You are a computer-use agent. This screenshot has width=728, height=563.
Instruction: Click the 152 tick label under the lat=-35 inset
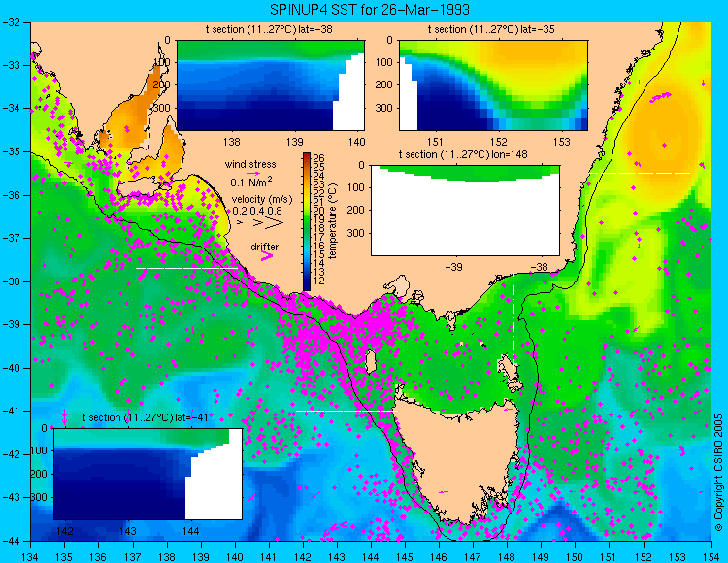coord(499,142)
